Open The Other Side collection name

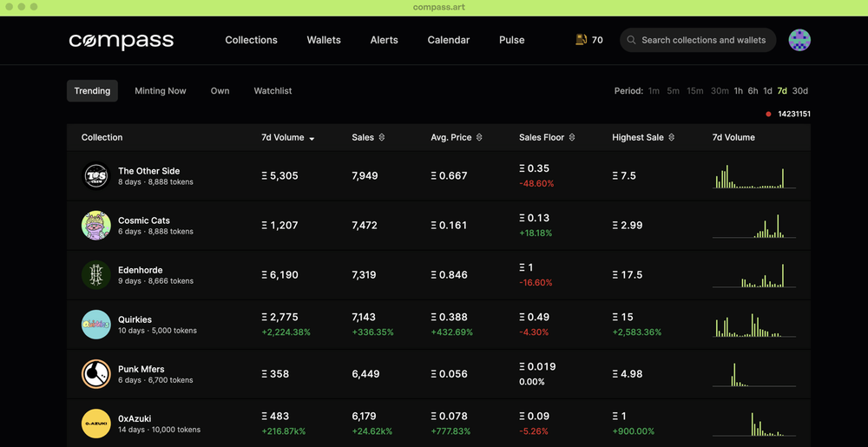(x=149, y=171)
